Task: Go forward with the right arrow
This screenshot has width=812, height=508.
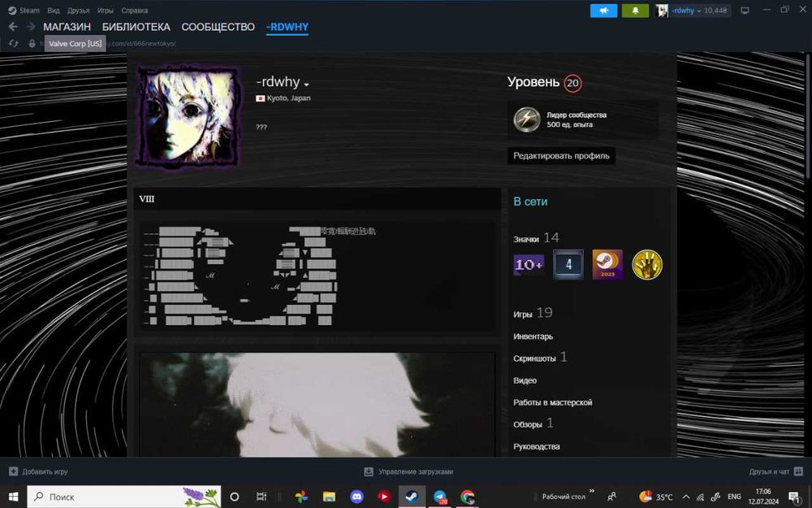Action: tap(31, 27)
